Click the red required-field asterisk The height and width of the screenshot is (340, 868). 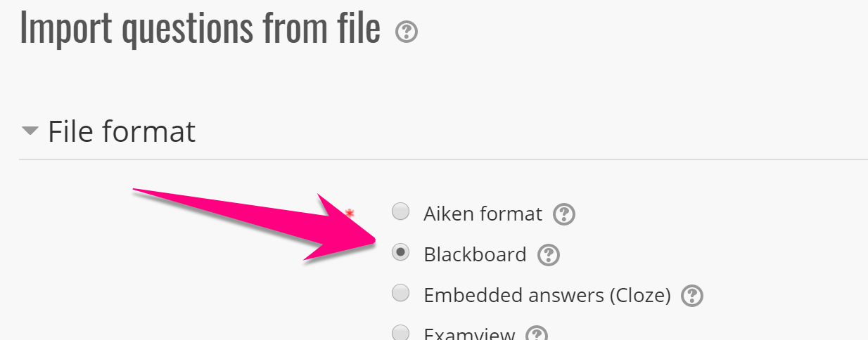pyautogui.click(x=350, y=212)
